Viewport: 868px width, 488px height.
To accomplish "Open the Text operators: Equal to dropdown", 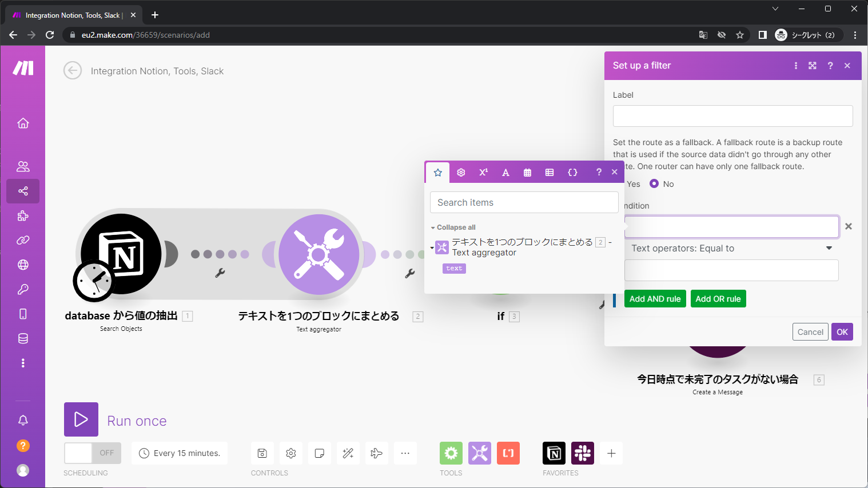I will pos(731,248).
